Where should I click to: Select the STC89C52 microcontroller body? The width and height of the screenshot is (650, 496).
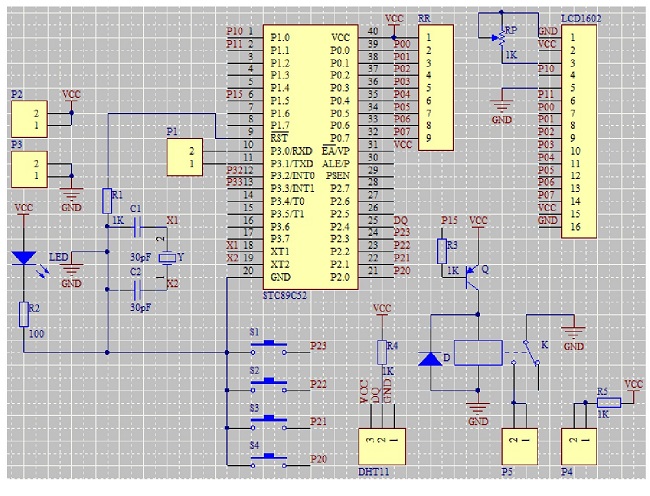coord(310,157)
